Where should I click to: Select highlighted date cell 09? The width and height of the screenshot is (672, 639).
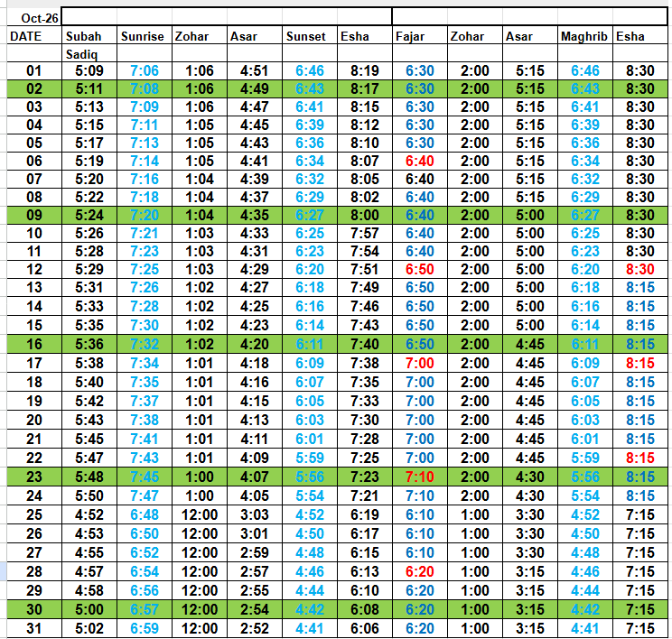[x=34, y=215]
